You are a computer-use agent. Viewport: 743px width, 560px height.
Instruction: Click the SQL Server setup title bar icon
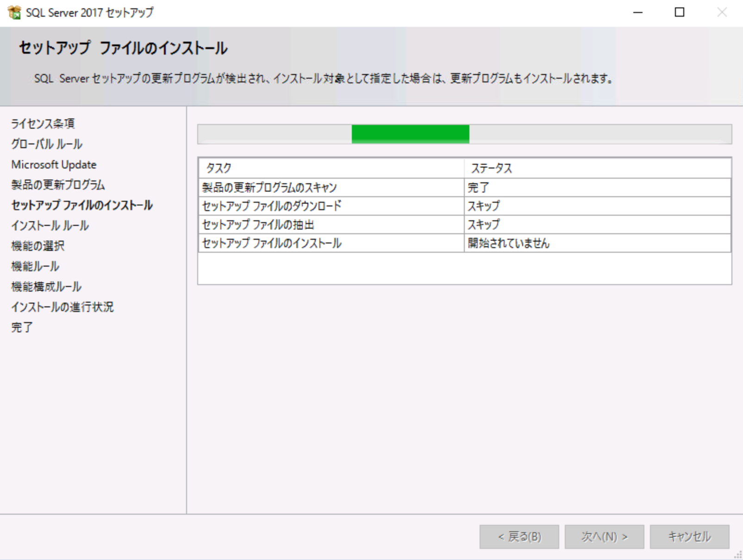tap(14, 12)
